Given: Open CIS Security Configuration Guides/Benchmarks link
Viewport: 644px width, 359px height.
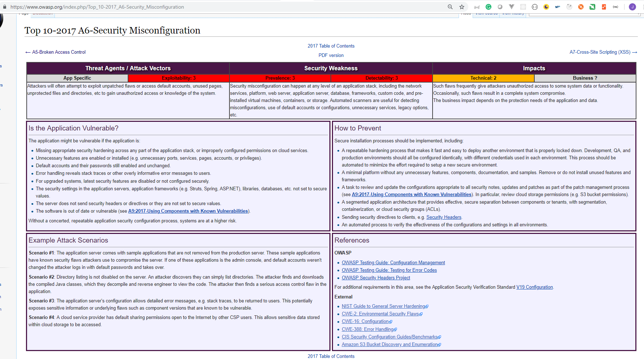Looking at the screenshot, I should pos(390,337).
